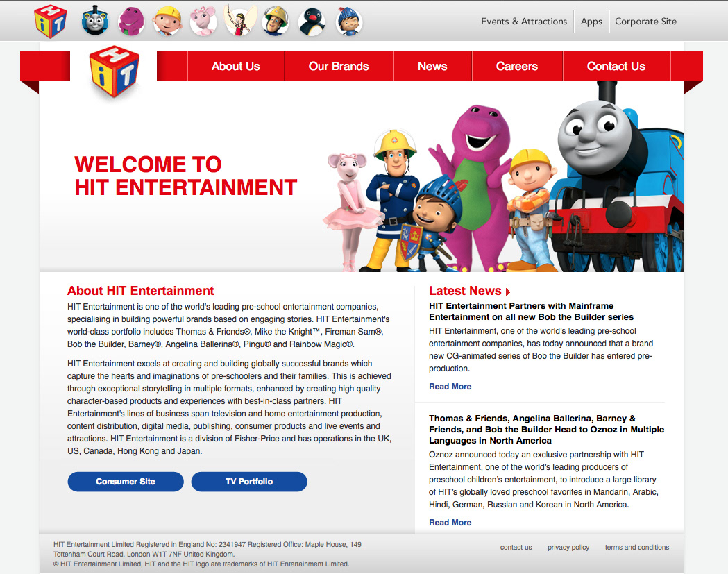Read More about the Bob the Builder series
Viewport: 728px width, 574px height.
(450, 387)
